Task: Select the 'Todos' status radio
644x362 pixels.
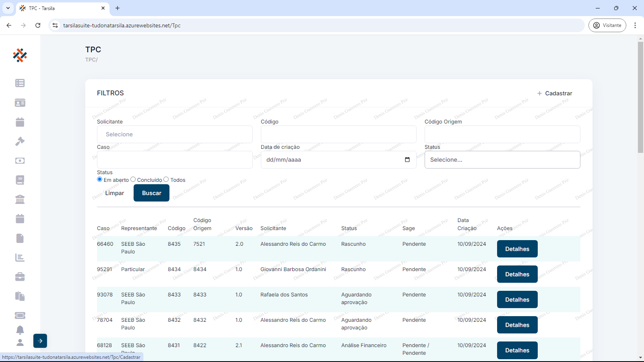Action: pos(166,179)
